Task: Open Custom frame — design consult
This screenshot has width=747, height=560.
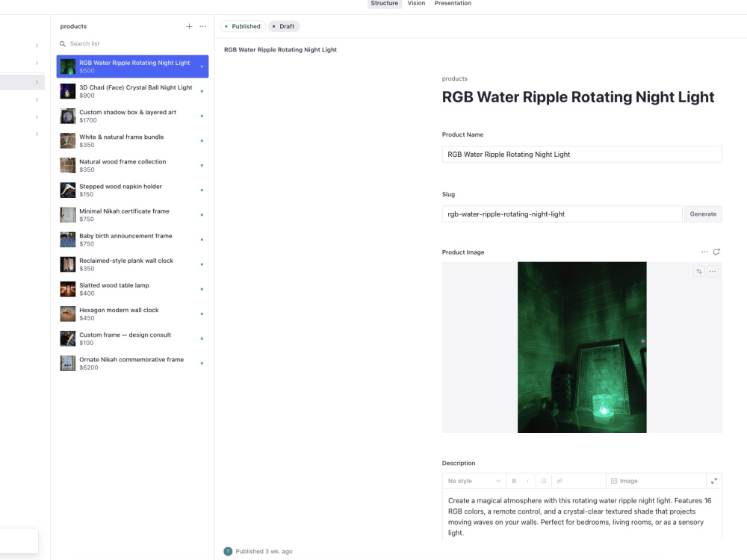Action: [132, 339]
